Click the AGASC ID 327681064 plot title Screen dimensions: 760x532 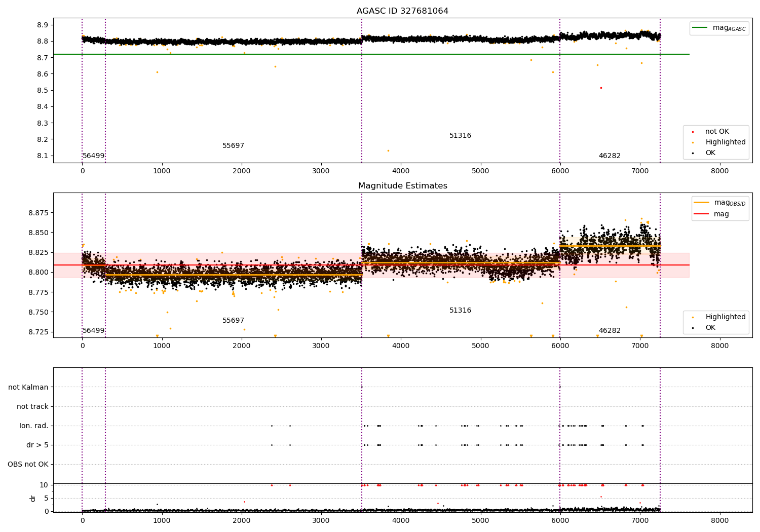pyautogui.click(x=402, y=11)
